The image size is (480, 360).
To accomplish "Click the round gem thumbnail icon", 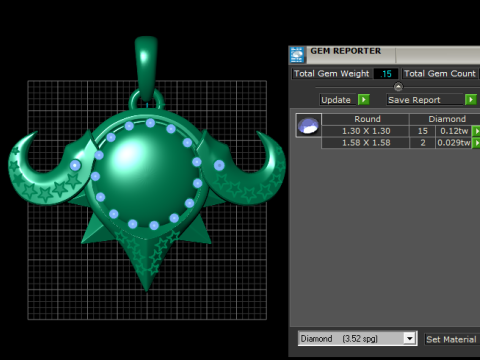I will 308,125.
